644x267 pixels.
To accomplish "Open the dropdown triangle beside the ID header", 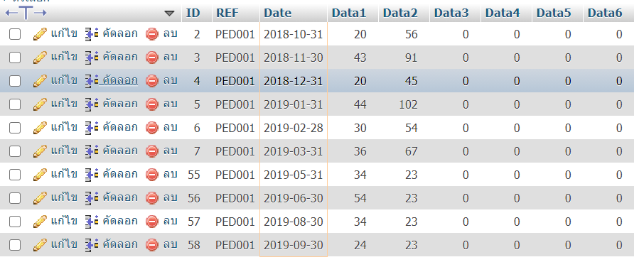I will (169, 13).
